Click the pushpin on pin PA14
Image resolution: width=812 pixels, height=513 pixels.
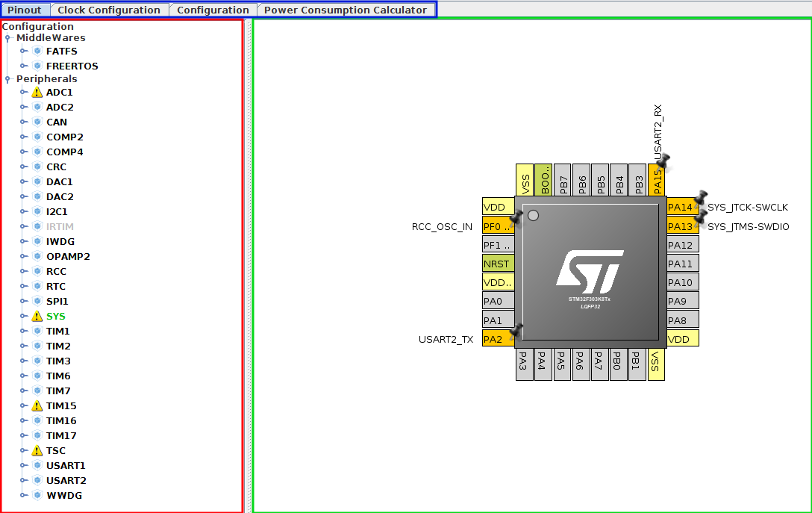click(x=701, y=197)
